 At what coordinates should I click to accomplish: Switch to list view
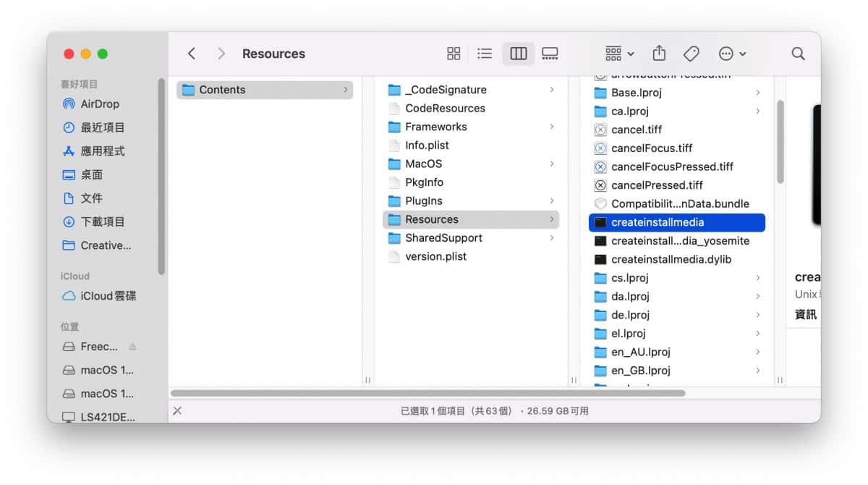tap(485, 54)
